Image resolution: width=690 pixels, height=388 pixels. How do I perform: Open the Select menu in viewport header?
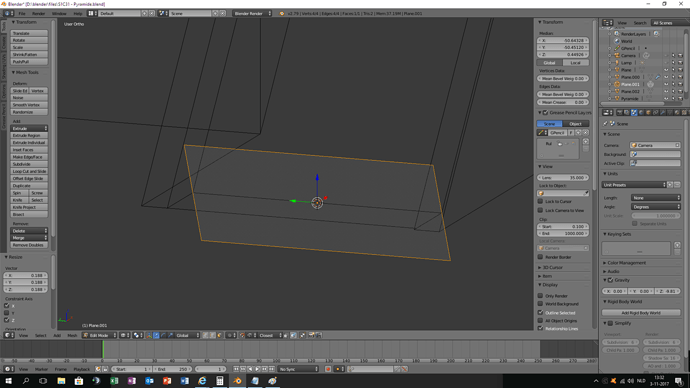click(x=40, y=335)
